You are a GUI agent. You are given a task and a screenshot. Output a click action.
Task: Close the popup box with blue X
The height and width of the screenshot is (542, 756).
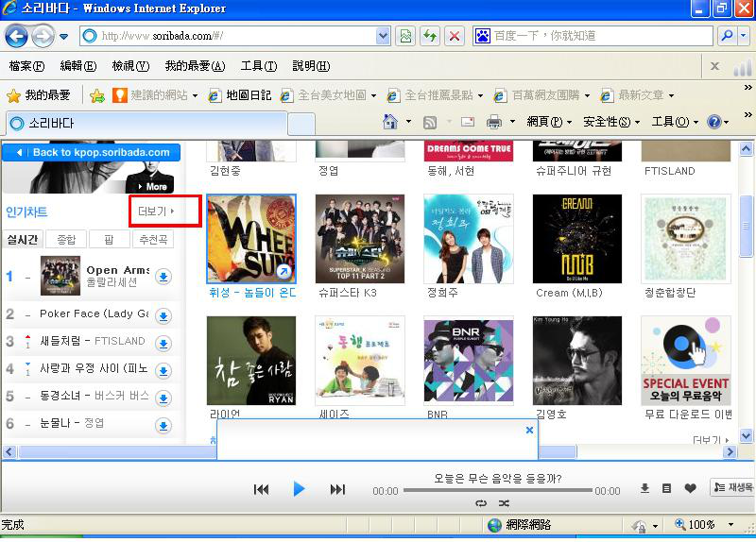(x=529, y=431)
